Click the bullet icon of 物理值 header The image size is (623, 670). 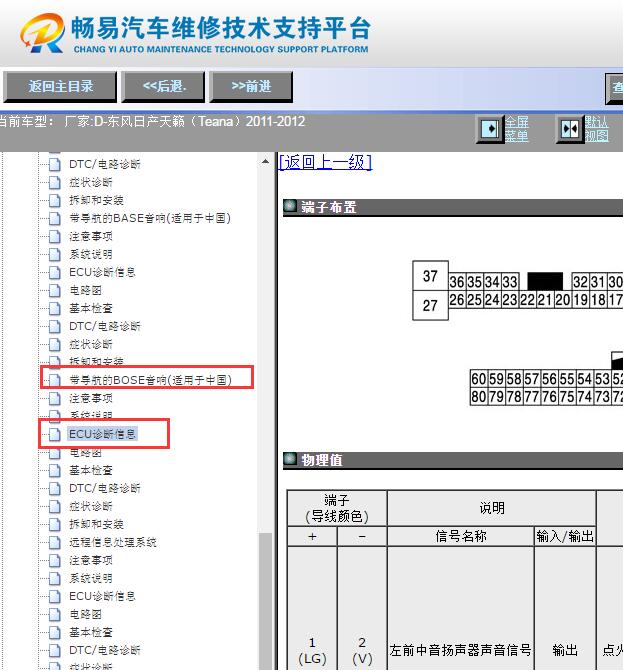[x=290, y=459]
